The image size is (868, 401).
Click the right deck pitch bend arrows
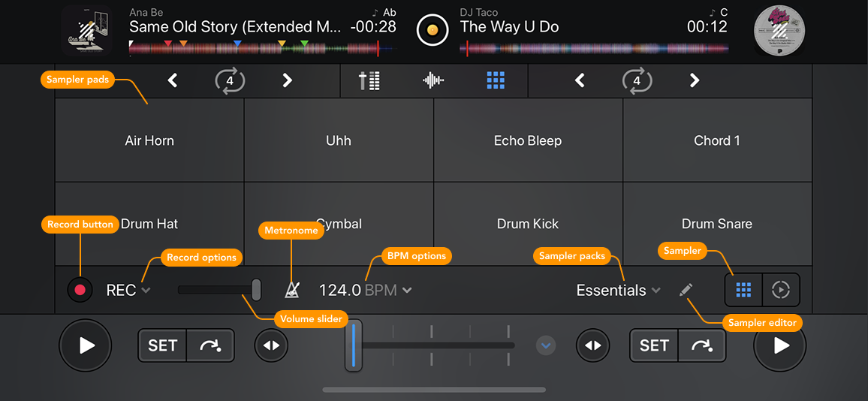[x=593, y=345]
